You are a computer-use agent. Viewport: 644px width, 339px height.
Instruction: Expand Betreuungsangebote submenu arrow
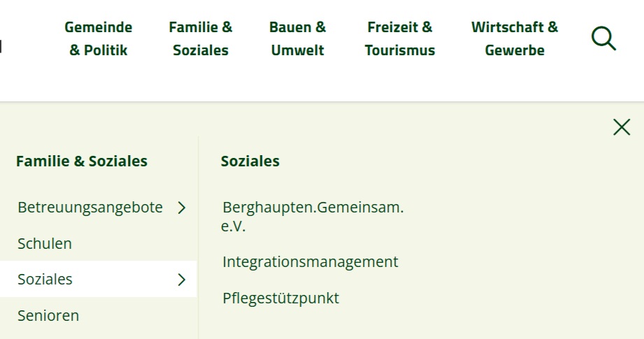click(182, 208)
